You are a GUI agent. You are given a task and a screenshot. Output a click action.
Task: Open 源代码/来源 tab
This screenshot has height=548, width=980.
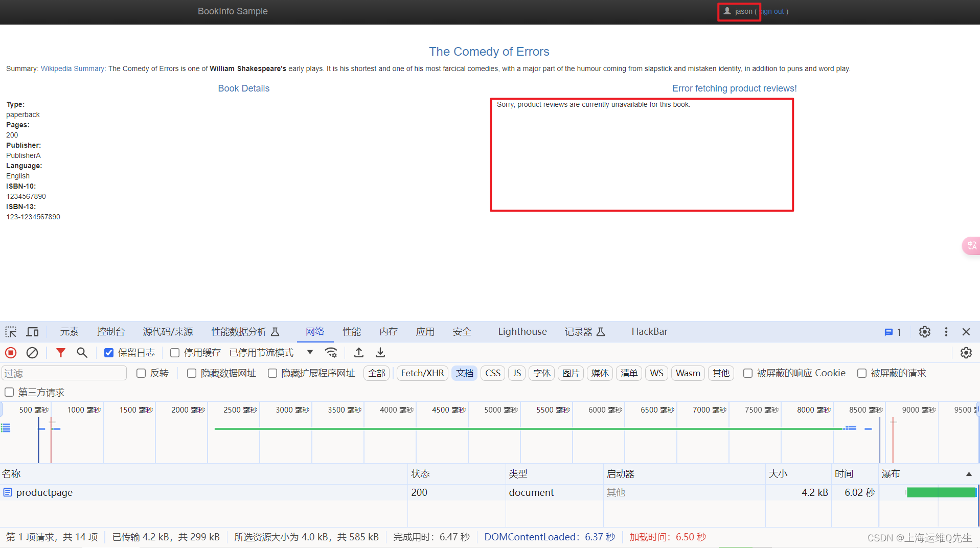point(168,332)
